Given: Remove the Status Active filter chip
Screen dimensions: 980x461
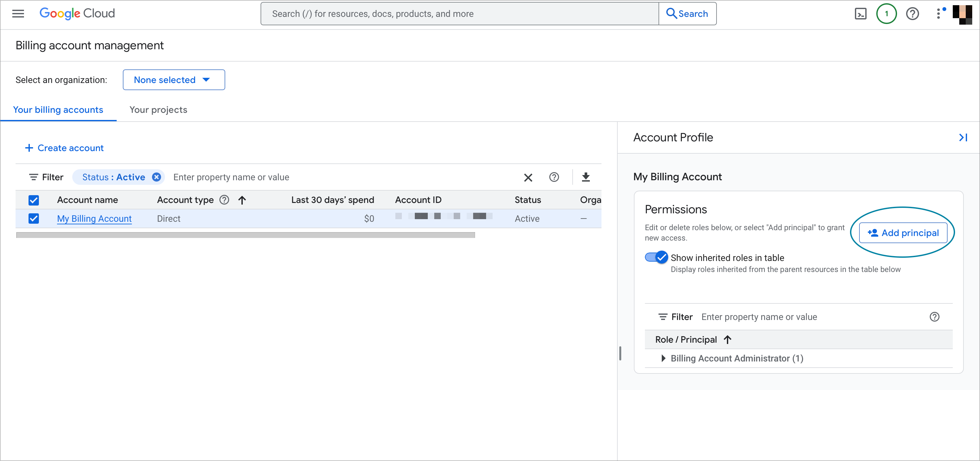Looking at the screenshot, I should [x=156, y=177].
